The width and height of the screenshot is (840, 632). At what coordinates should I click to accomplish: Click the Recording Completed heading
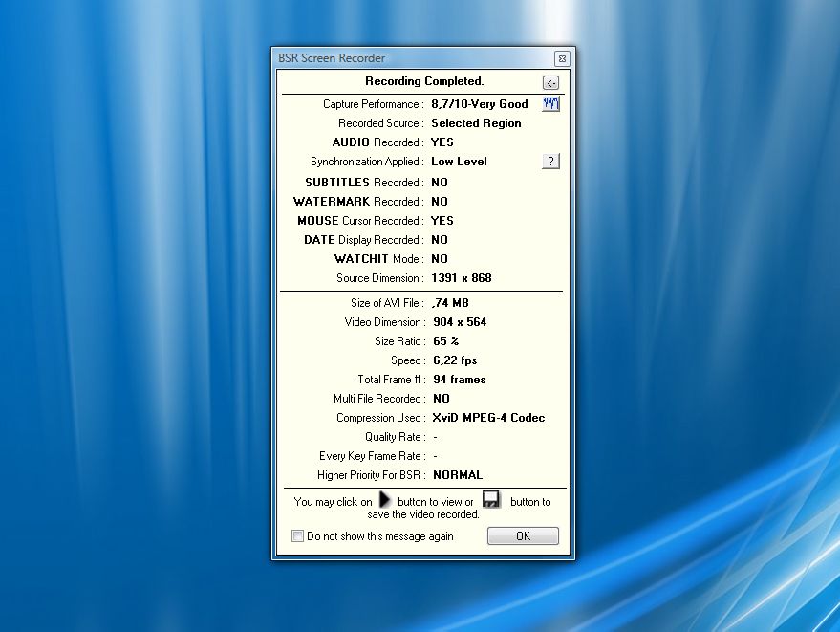tap(424, 81)
